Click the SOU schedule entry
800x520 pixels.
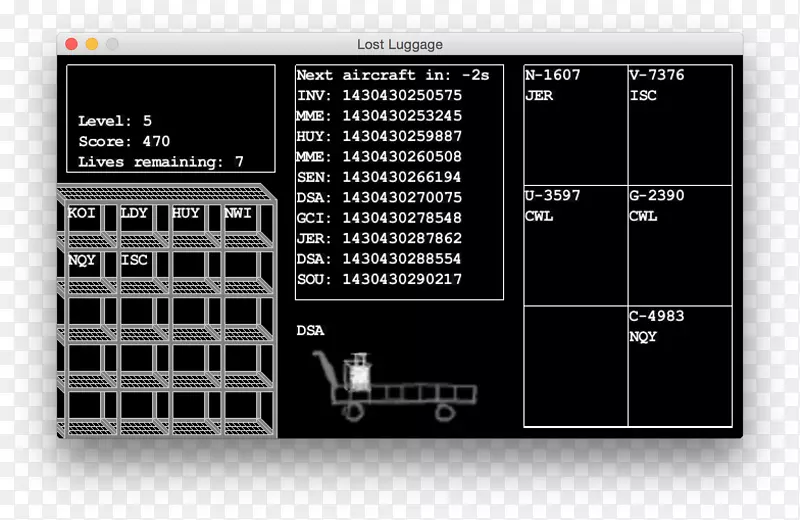(379, 279)
